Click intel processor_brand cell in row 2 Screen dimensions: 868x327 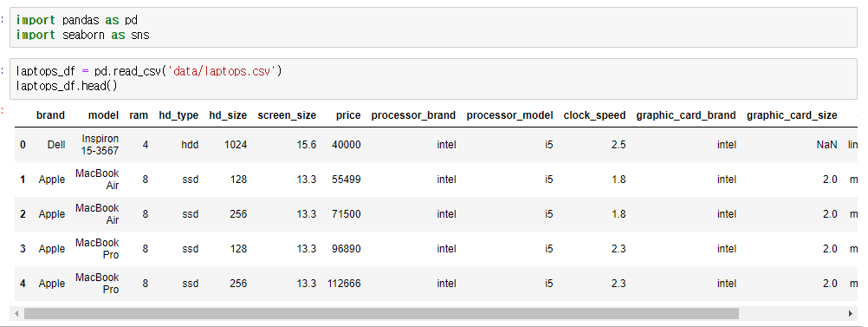tap(446, 214)
